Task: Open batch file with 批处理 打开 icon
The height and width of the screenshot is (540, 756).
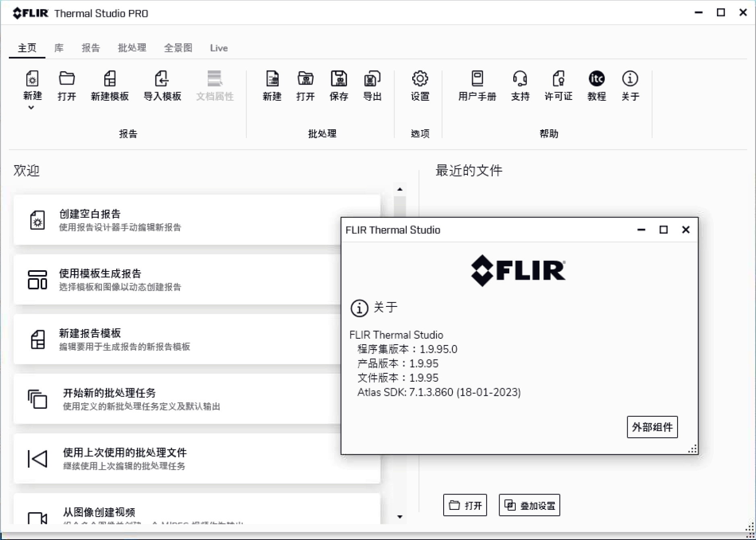Action: (306, 79)
